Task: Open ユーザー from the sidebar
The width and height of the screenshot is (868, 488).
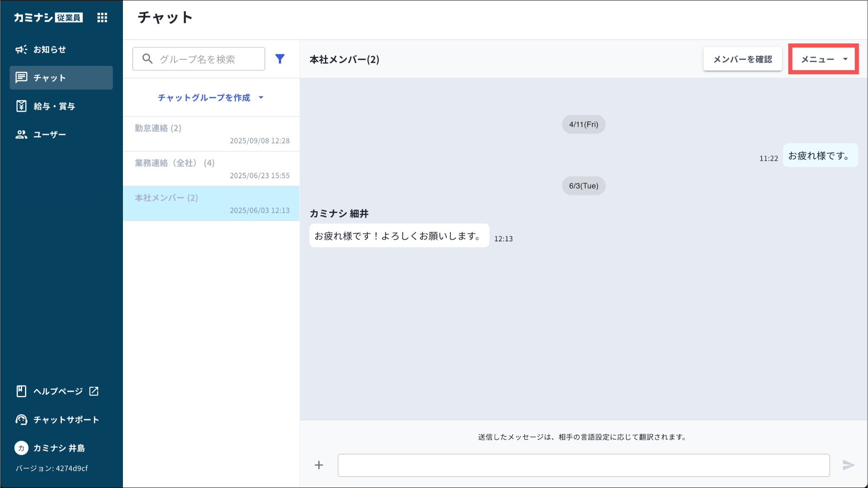Action: (50, 134)
